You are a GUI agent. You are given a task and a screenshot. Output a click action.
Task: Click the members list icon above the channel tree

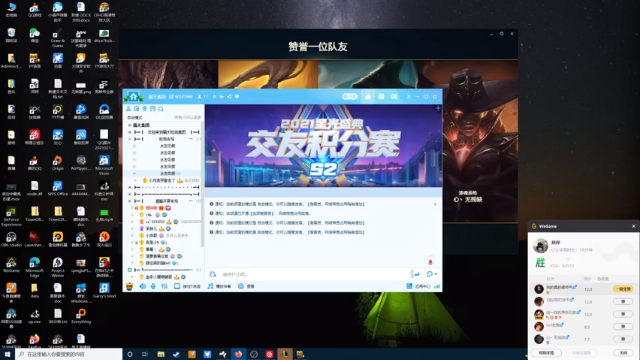(x=129, y=109)
